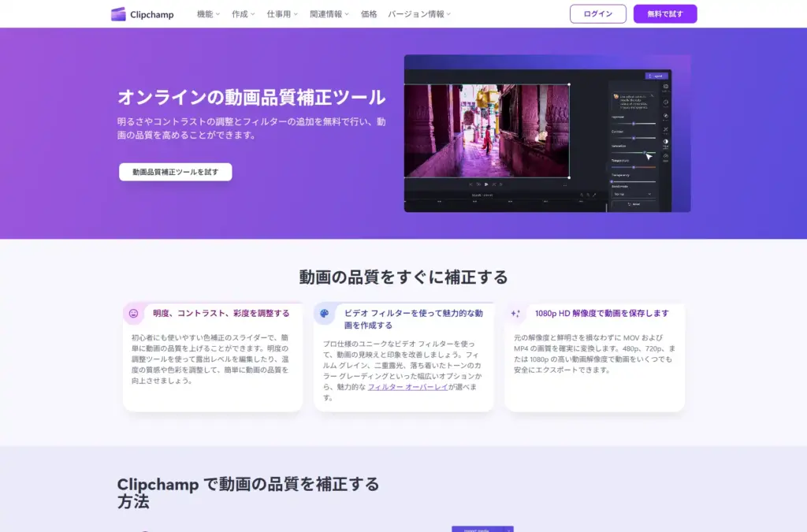
Task: Click the ログイン button
Action: click(598, 14)
